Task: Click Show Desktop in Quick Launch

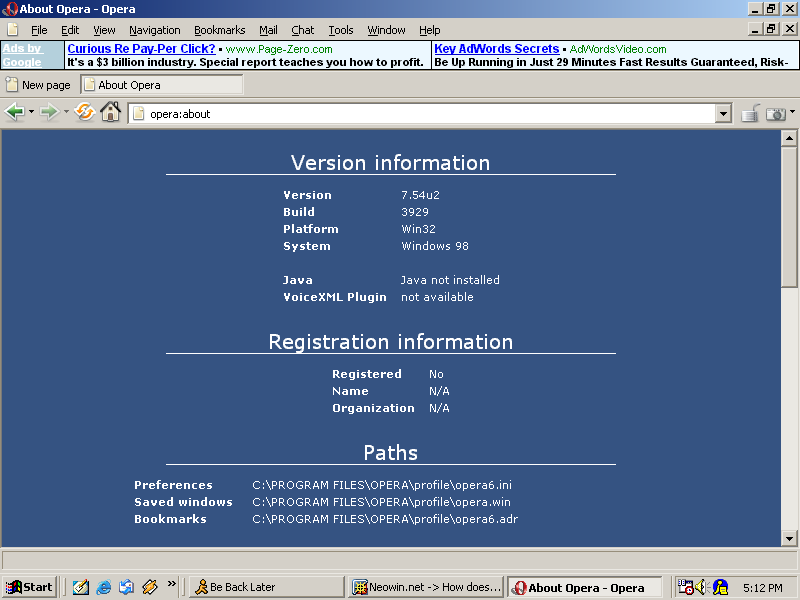Action: point(80,587)
